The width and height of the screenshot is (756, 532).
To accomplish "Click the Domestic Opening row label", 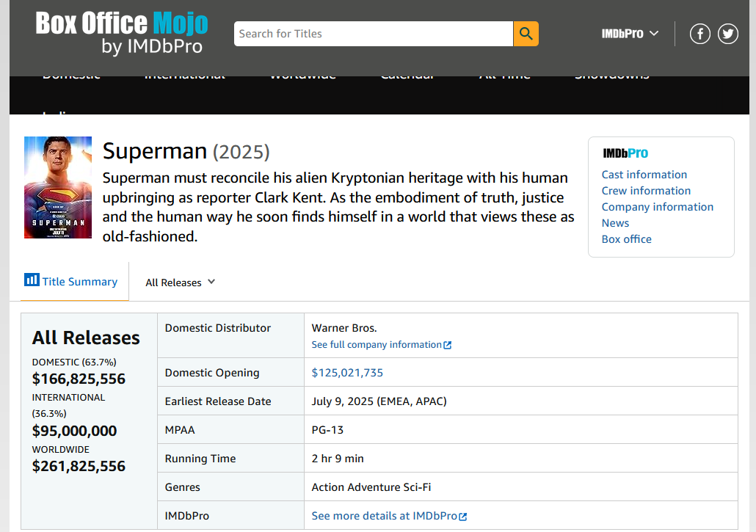I will (x=212, y=373).
